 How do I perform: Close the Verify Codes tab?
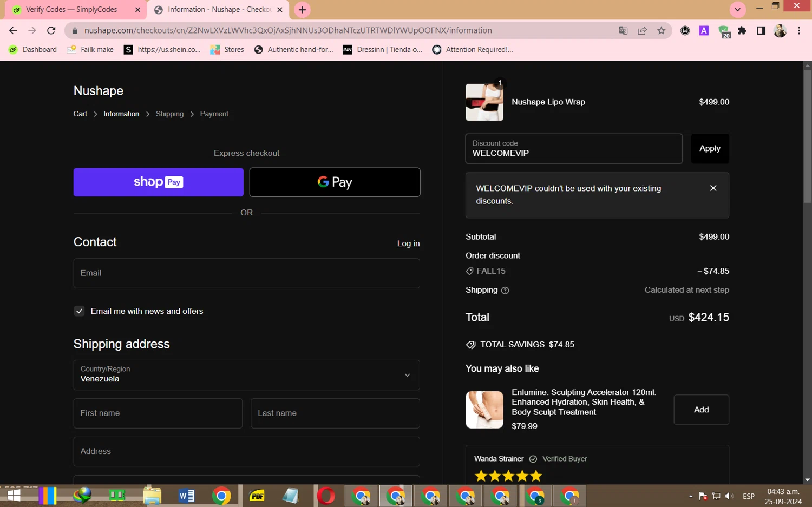click(137, 10)
